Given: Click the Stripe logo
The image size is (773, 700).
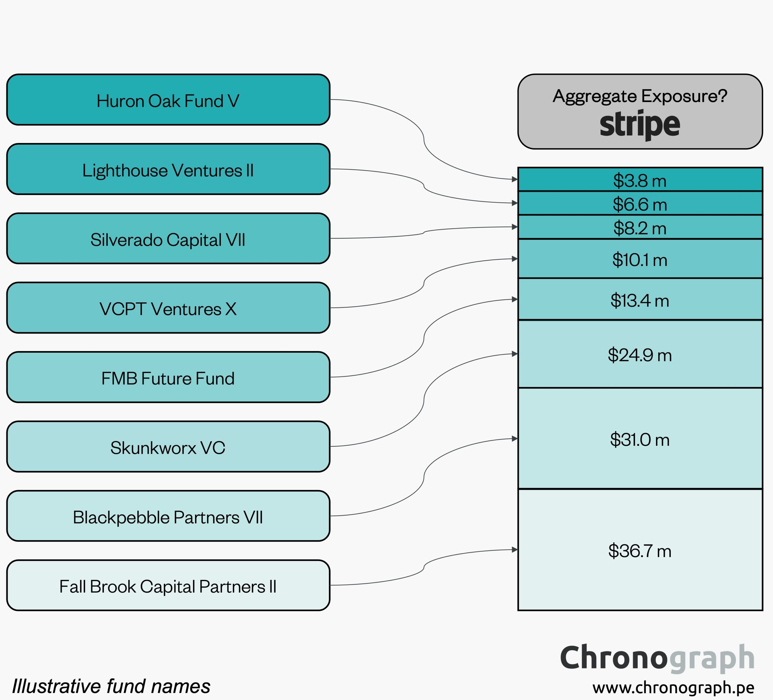Looking at the screenshot, I should point(640,125).
